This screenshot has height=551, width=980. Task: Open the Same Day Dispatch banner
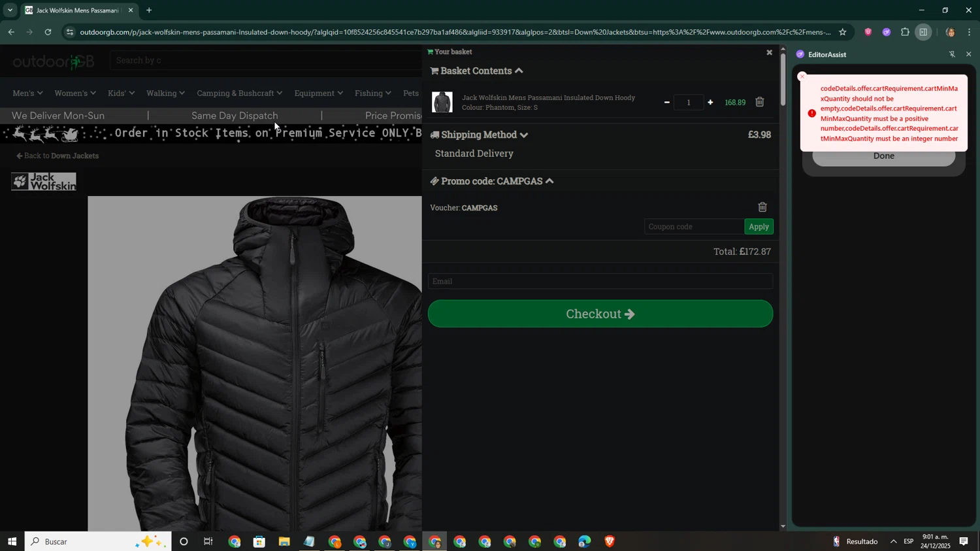pos(235,116)
